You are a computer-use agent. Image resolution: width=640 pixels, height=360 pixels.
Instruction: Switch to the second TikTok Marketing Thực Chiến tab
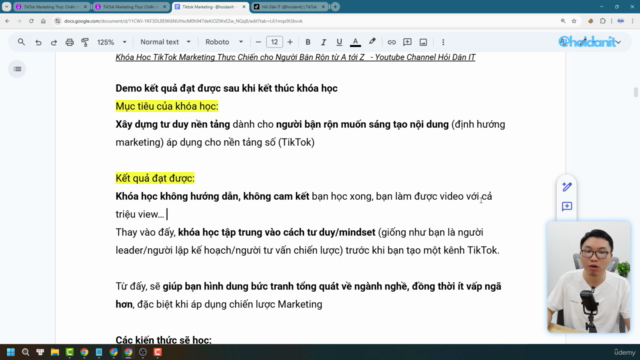pyautogui.click(x=131, y=7)
